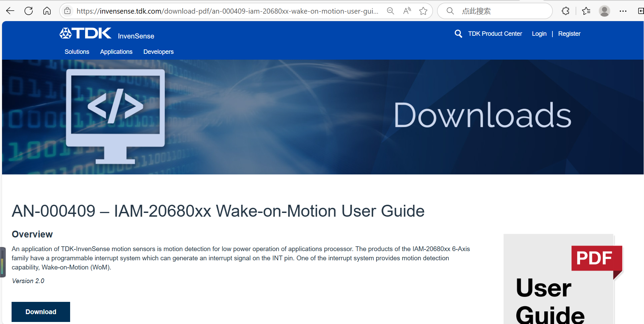This screenshot has height=324, width=644.
Task: Open the browser home page
Action: click(47, 11)
